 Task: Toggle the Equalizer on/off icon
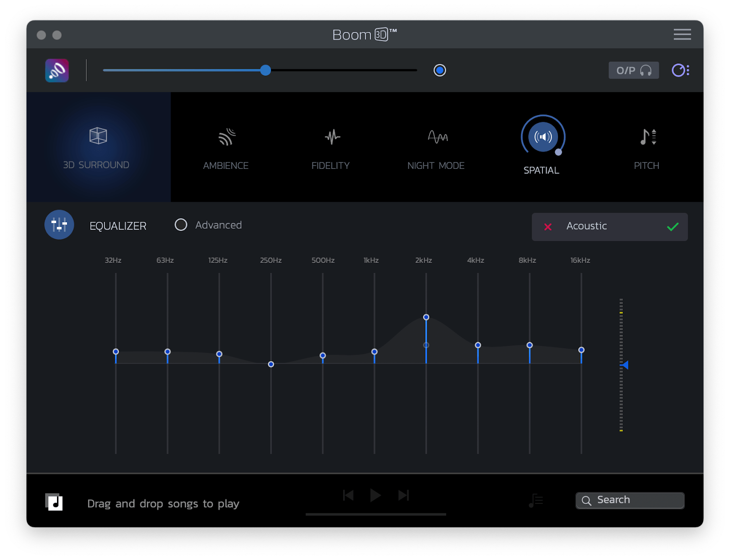pos(59,225)
